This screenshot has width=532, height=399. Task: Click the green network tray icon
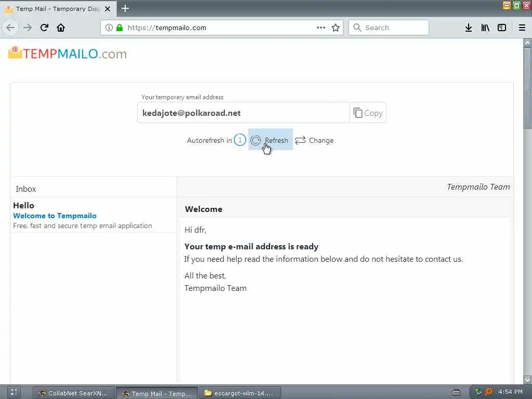(478, 392)
